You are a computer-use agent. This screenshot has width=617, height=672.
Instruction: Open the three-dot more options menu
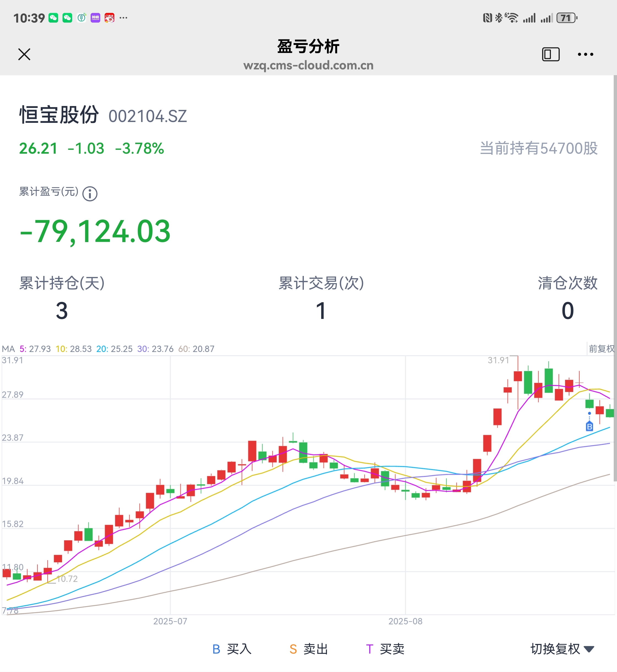(x=585, y=55)
